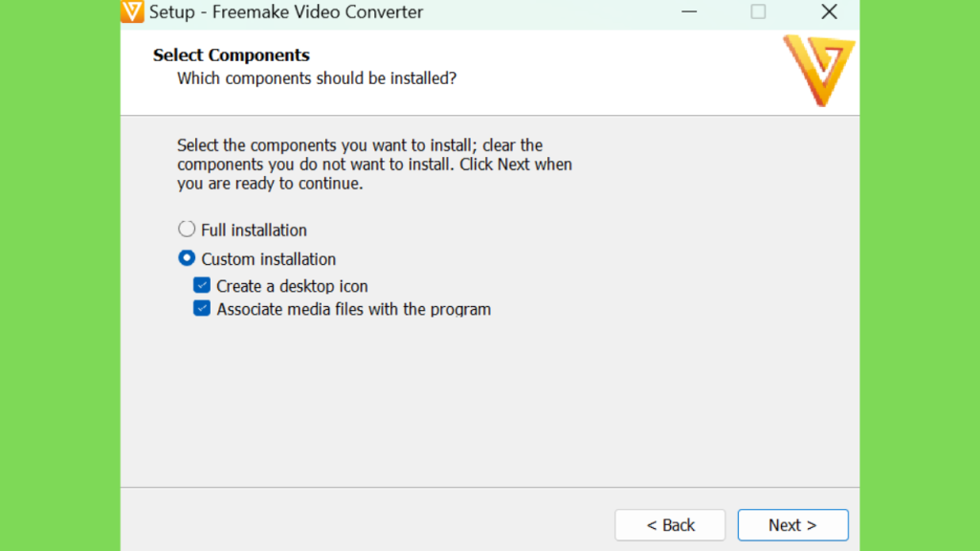Select the Full installation radio button
The height and width of the screenshot is (551, 980).
(x=187, y=230)
